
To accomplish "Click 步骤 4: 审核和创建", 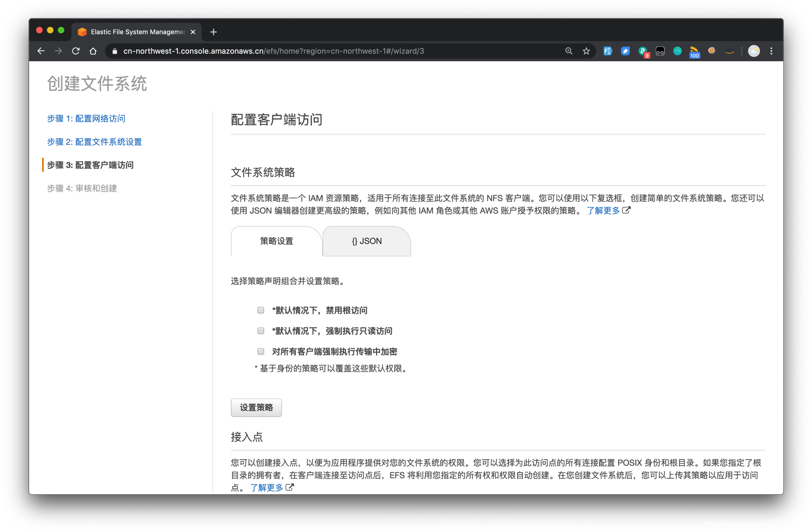I will click(82, 188).
